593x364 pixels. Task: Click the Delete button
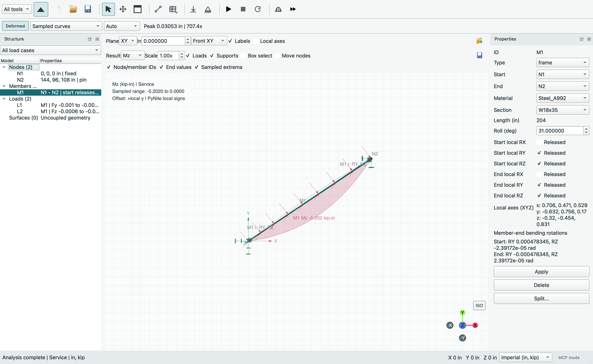coord(541,285)
